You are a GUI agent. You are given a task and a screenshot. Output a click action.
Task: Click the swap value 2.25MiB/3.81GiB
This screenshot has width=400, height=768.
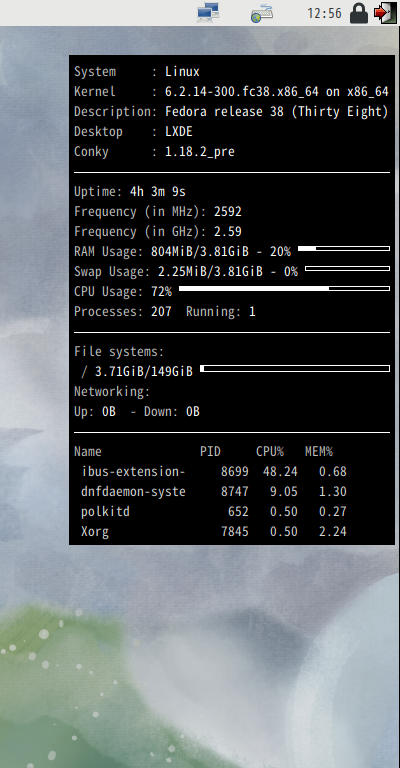tap(210, 272)
